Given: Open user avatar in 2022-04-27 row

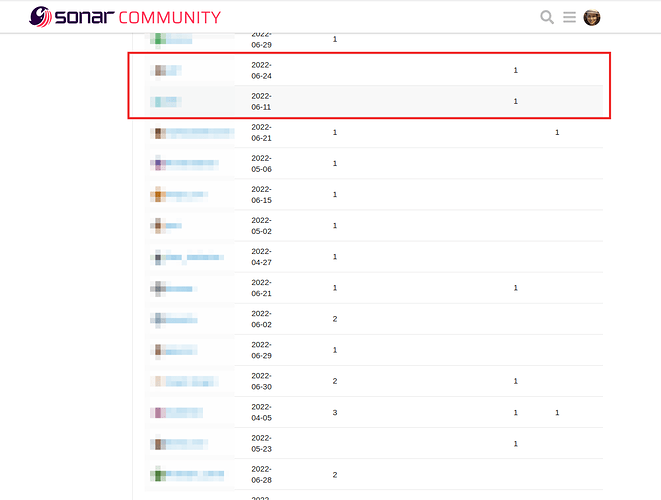Looking at the screenshot, I should pos(158,257).
